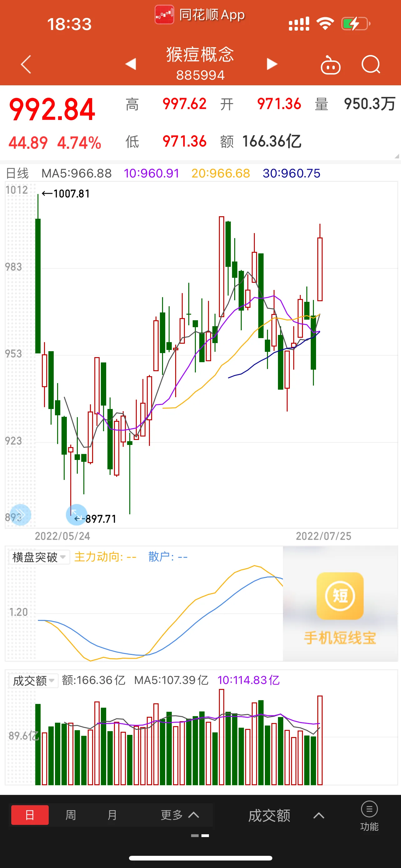Tap the 10:114.83亿 volume label
This screenshot has width=401, height=868.
point(249,680)
